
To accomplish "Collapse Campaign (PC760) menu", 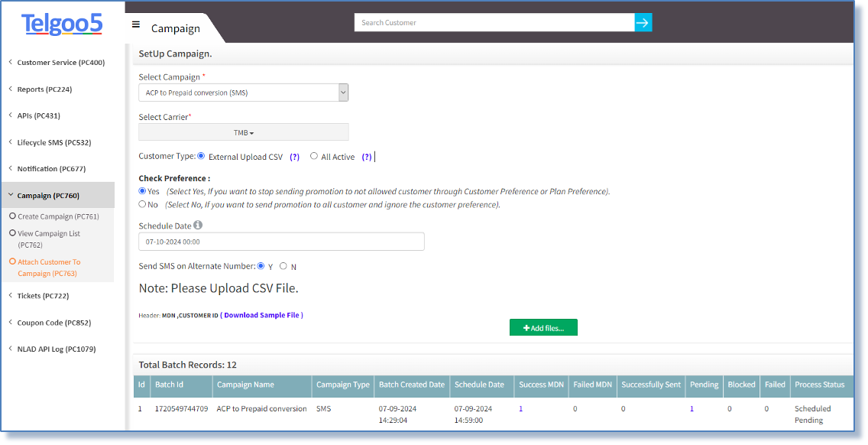I will (57, 196).
